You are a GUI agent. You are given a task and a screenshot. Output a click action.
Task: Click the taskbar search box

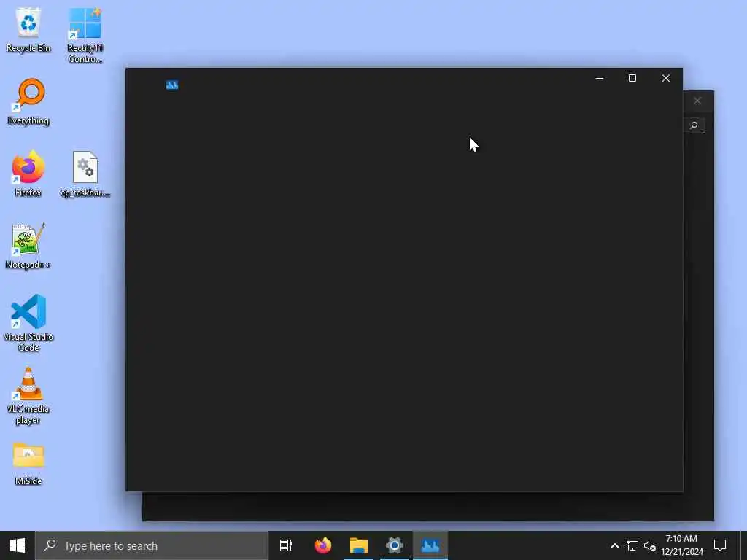click(152, 545)
